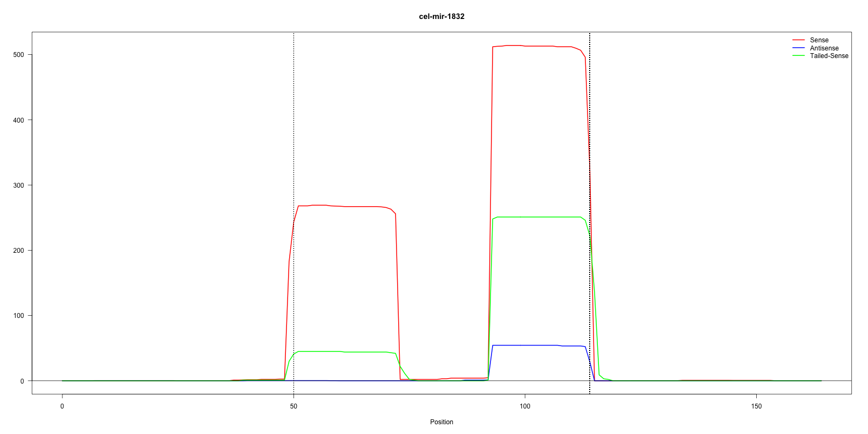The height and width of the screenshot is (434, 868).
Task: Click the x-axis tick label 150
Action: (x=756, y=406)
